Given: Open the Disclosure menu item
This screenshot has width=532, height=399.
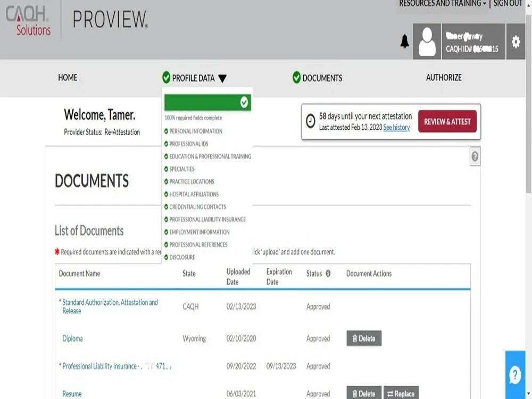Looking at the screenshot, I should 182,257.
